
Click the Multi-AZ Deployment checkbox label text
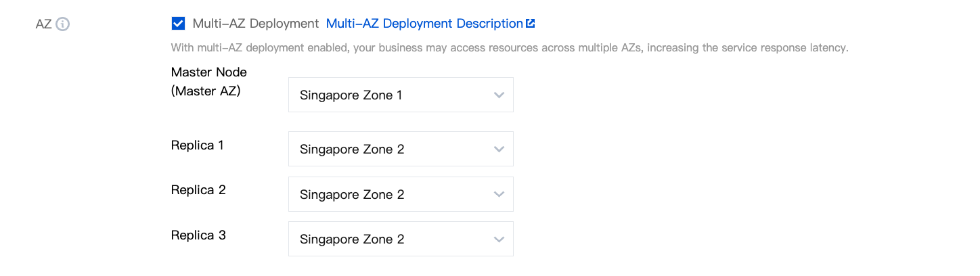tap(255, 24)
